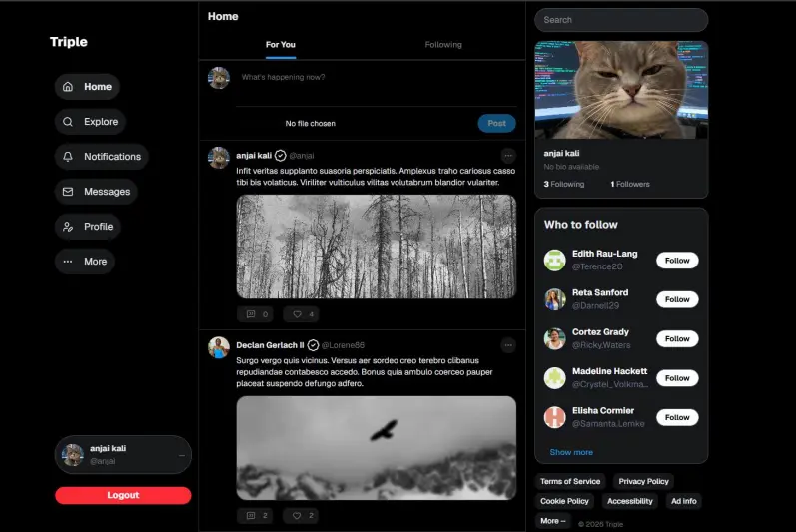Viewport: 796px width, 532px height.
Task: View the 1 Followers list
Action: [630, 184]
